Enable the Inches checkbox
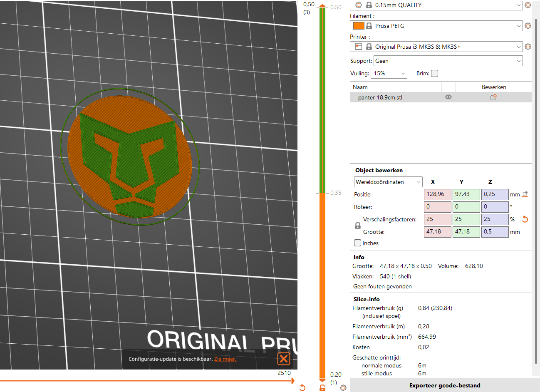Viewport: 540px width, 392px height. click(x=357, y=243)
